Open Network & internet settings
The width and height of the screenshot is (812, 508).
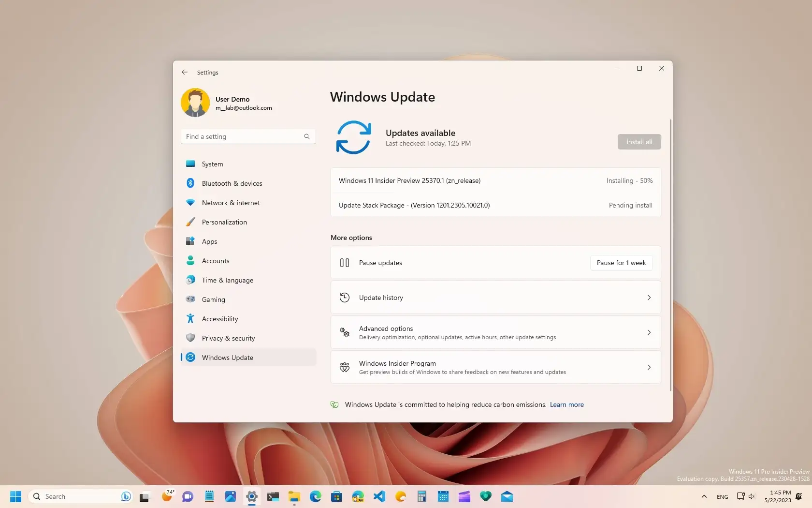pos(231,203)
